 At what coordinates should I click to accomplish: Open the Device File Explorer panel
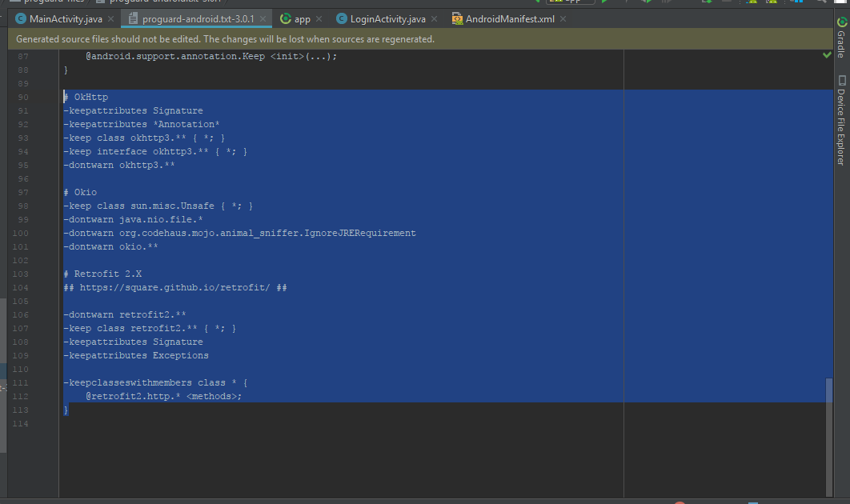[841, 120]
